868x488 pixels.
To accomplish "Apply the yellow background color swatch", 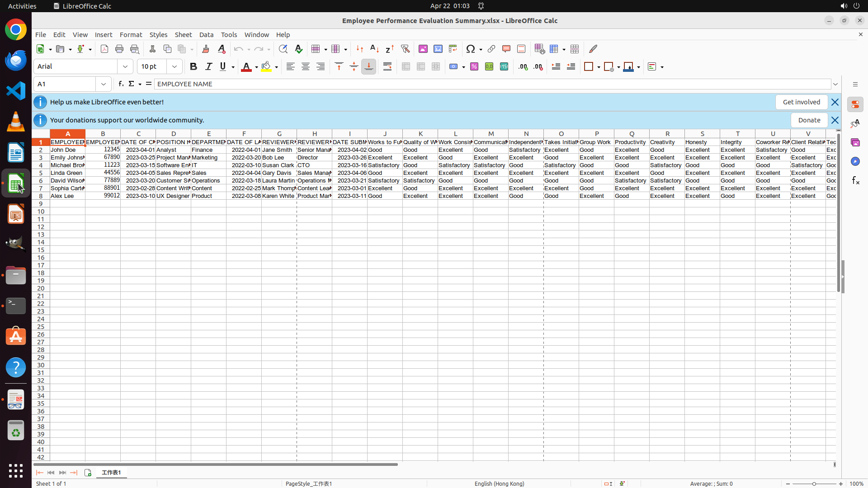I will coord(266,67).
